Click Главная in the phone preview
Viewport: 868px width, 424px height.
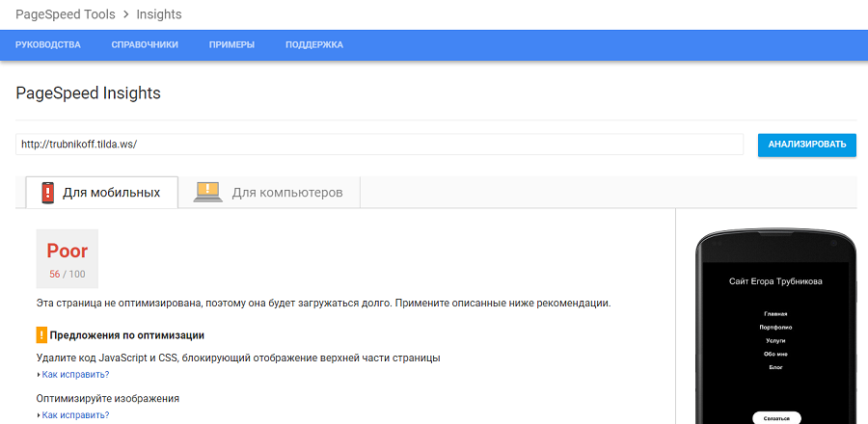[x=775, y=314]
